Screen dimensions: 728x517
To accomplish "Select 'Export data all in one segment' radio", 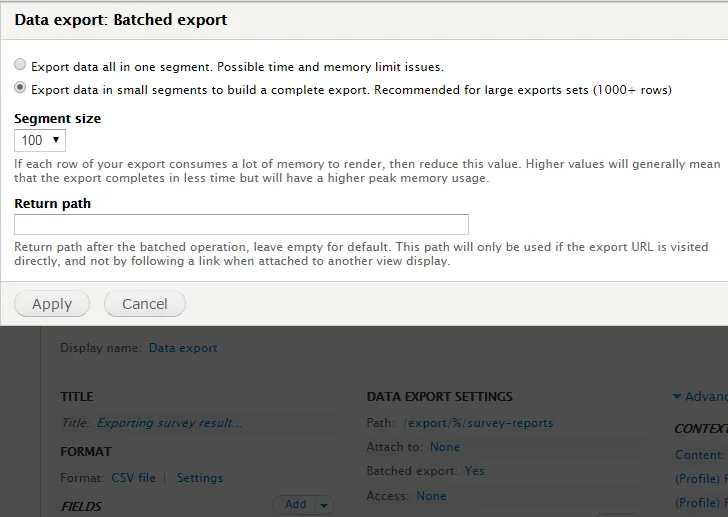I will pos(20,65).
